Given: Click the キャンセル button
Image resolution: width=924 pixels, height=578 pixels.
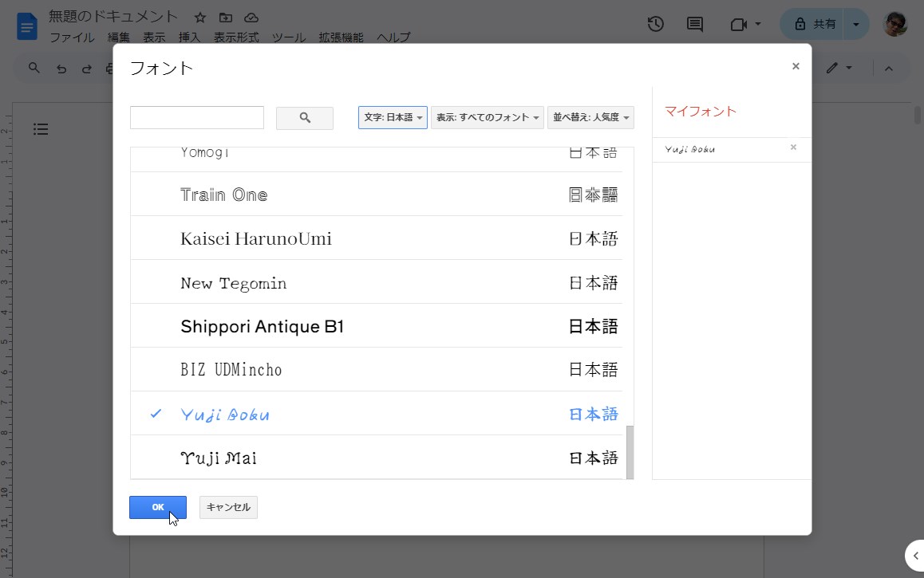Looking at the screenshot, I should pyautogui.click(x=229, y=507).
